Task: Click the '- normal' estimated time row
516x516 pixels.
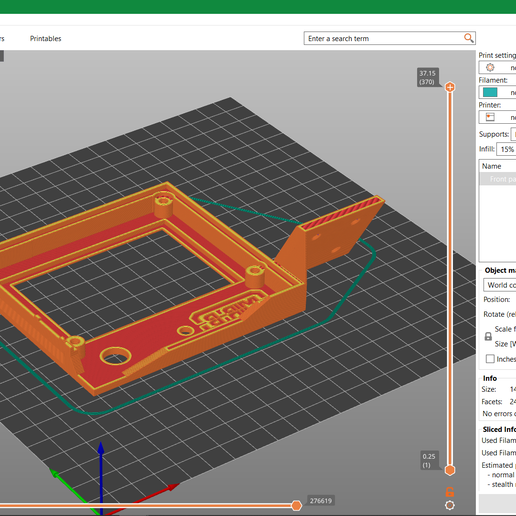Action: [501, 475]
